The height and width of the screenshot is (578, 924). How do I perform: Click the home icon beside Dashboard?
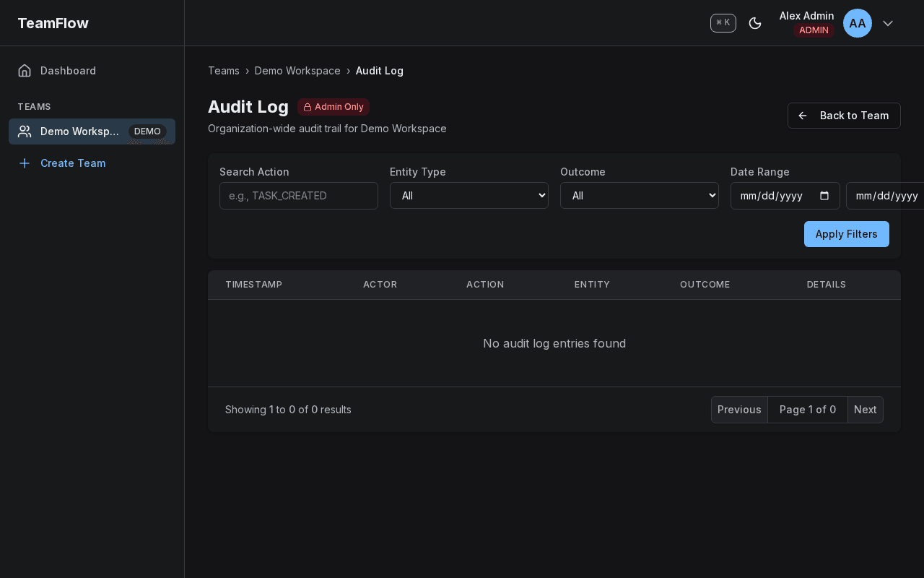point(24,70)
